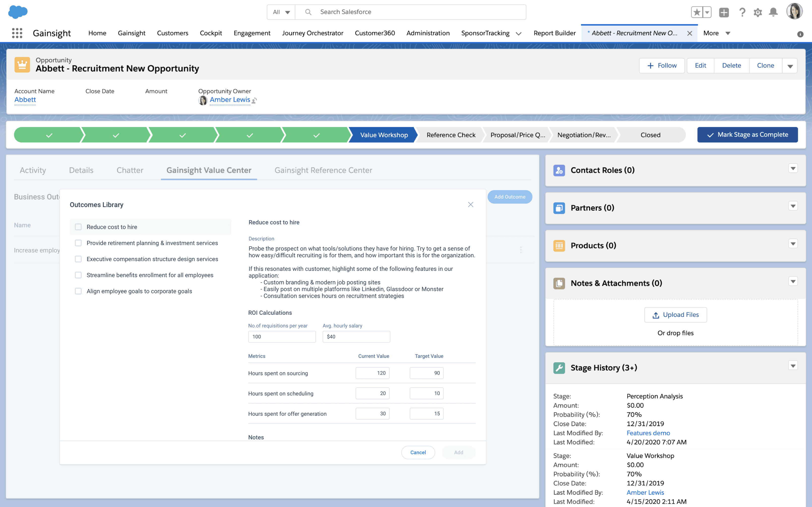This screenshot has width=812, height=507.
Task: Open the App Launcher grid icon
Action: pyautogui.click(x=17, y=33)
